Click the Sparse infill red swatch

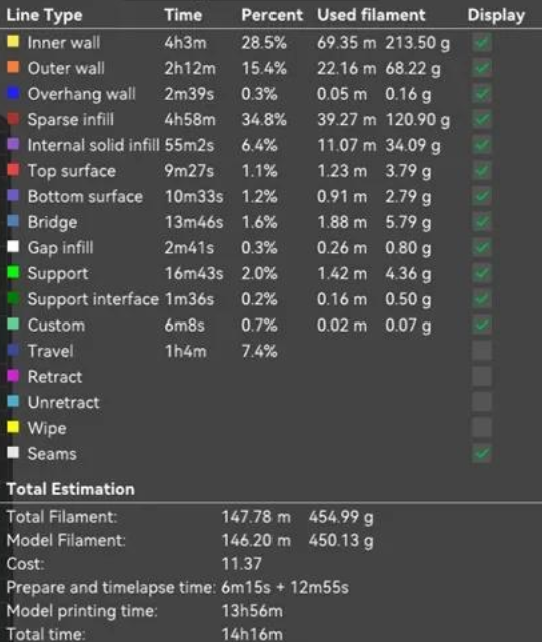pos(13,119)
